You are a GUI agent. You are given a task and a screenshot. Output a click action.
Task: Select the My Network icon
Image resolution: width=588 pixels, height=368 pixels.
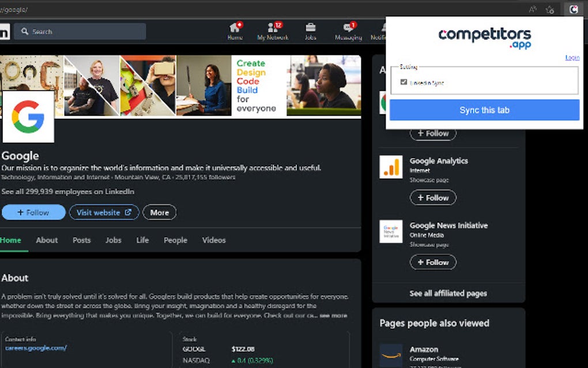coord(273,29)
